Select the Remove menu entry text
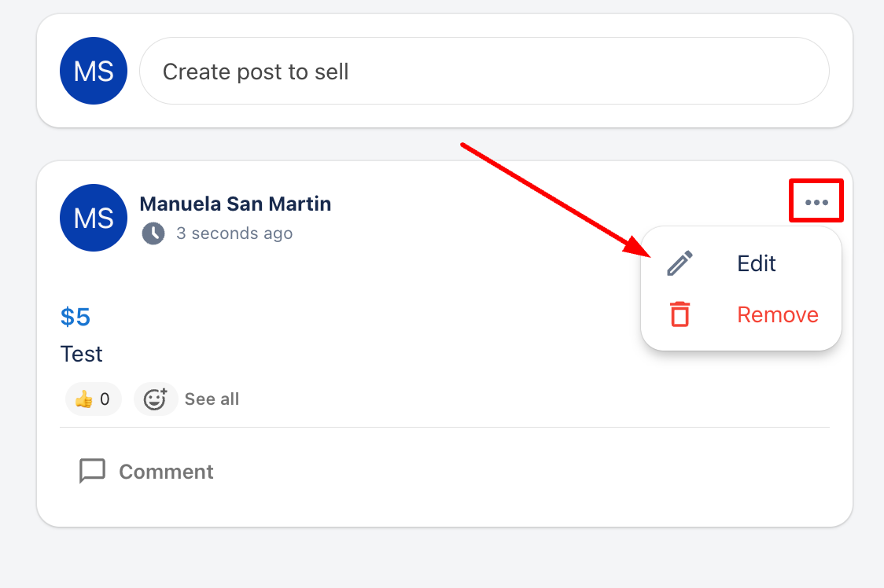This screenshot has height=588, width=884. pos(778,314)
